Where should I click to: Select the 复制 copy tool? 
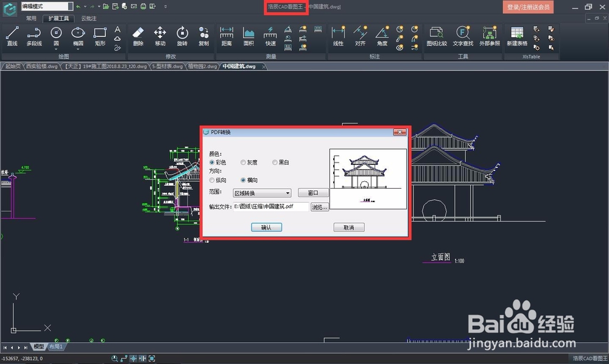click(x=204, y=37)
